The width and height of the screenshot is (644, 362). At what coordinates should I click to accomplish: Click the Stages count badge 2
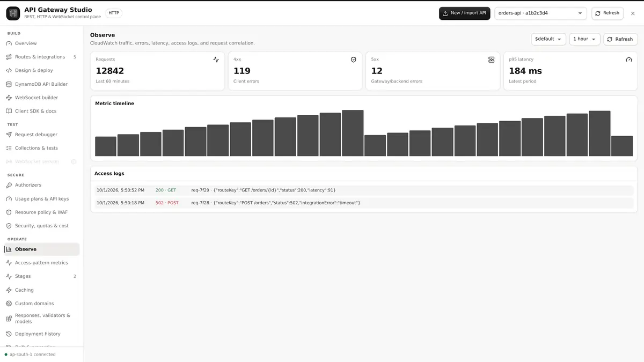click(x=75, y=276)
